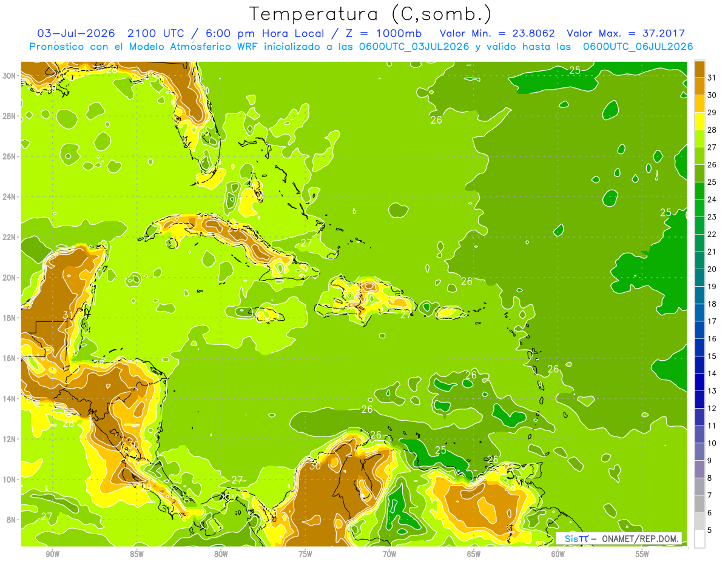This screenshot has width=728, height=562.
Task: Click the 'ONAMET/REP.DOM.' credit label
Action: click(641, 538)
